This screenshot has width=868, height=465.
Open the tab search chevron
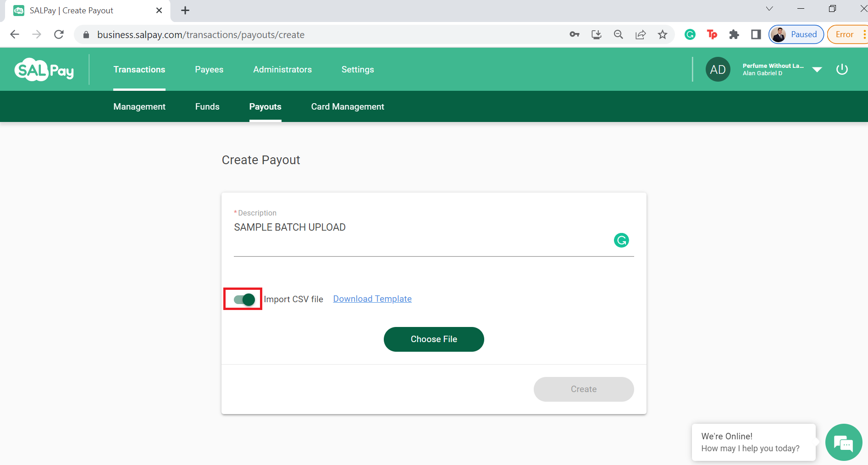click(769, 9)
